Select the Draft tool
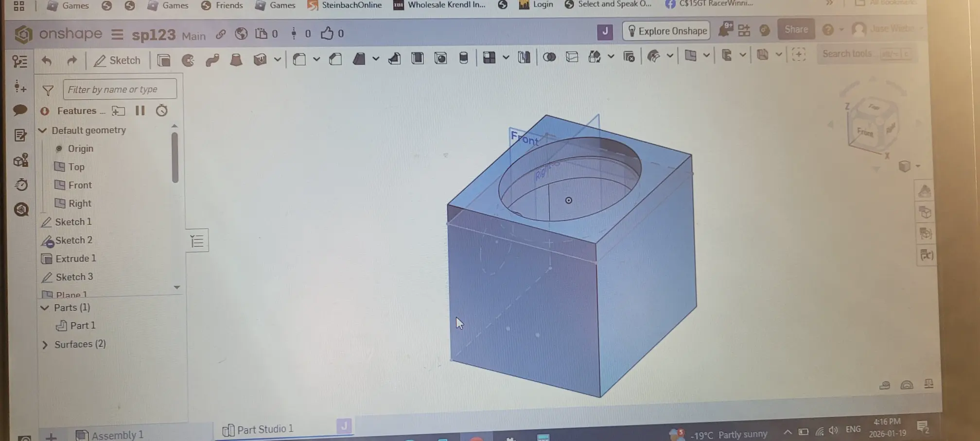 coord(359,59)
